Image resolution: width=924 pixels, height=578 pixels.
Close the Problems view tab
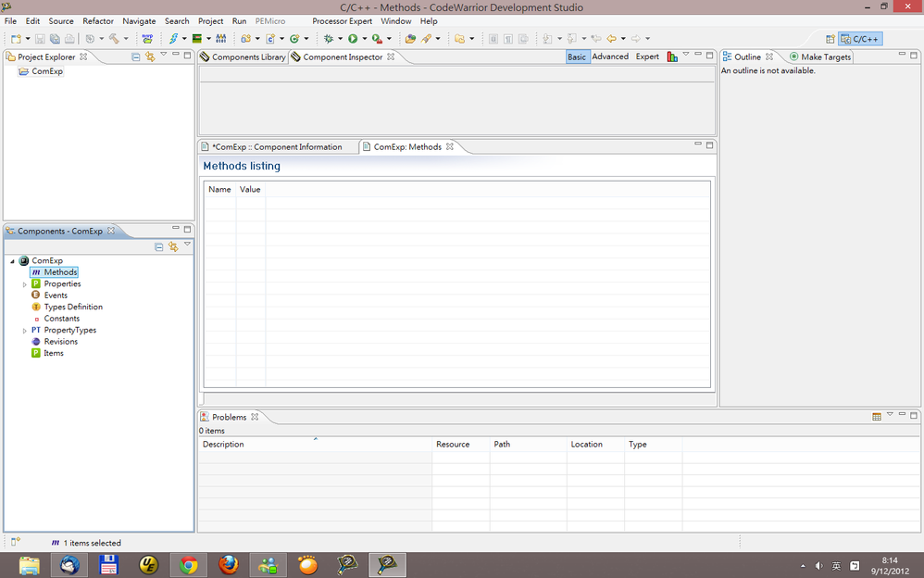[255, 417]
